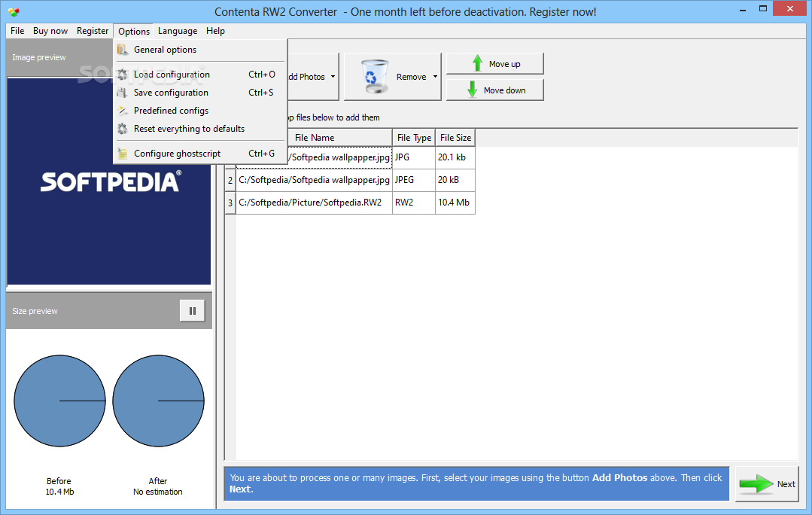Click the Before size pie chart
This screenshot has height=515, width=812.
click(x=59, y=401)
